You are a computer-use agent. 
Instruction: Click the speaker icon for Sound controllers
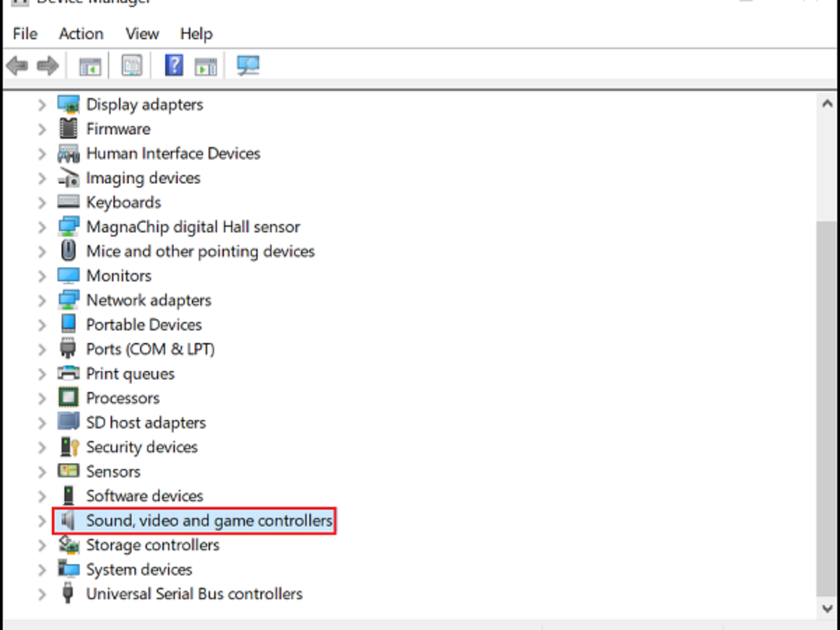click(x=68, y=520)
